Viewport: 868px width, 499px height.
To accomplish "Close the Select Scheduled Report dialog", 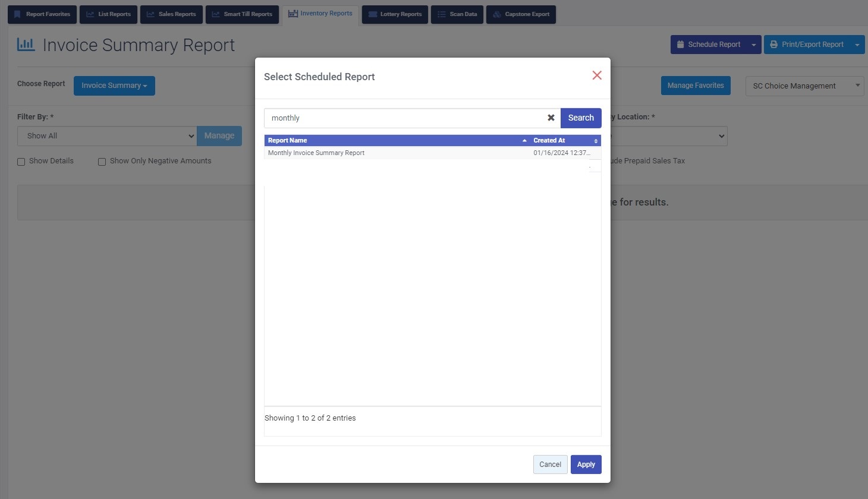I will (597, 75).
